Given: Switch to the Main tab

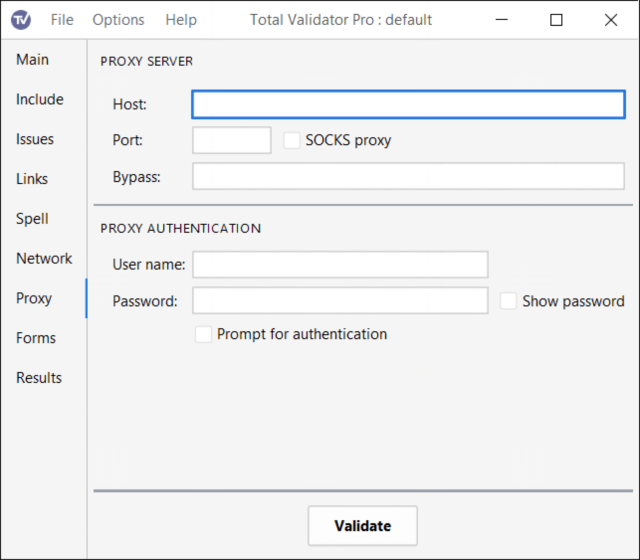Looking at the screenshot, I should pos(32,60).
